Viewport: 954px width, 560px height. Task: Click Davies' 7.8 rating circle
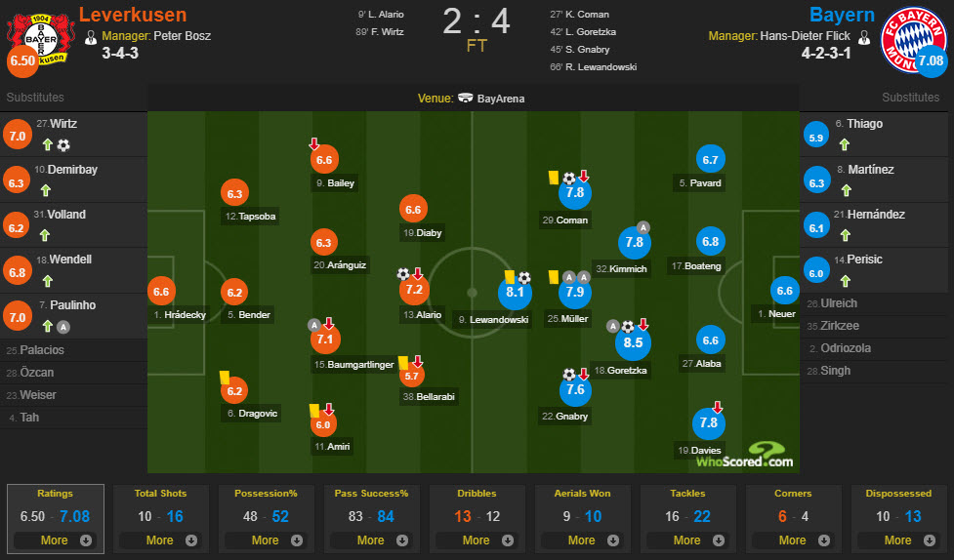coord(708,422)
